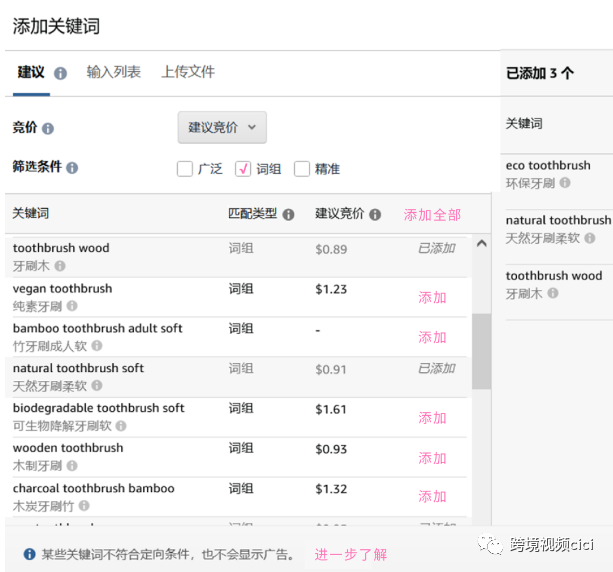The height and width of the screenshot is (572, 613).
Task: Switch to the 输入列表 tab
Action: point(113,72)
